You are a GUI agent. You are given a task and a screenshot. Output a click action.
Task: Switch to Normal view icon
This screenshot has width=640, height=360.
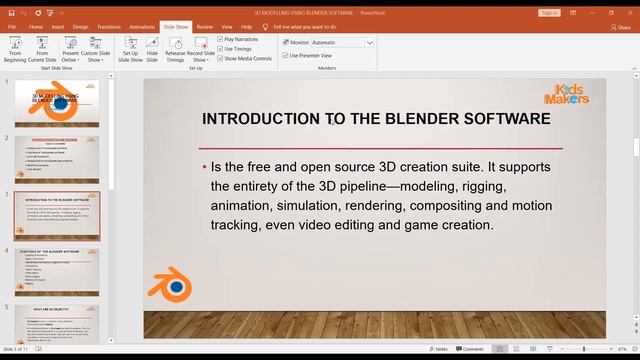point(500,349)
